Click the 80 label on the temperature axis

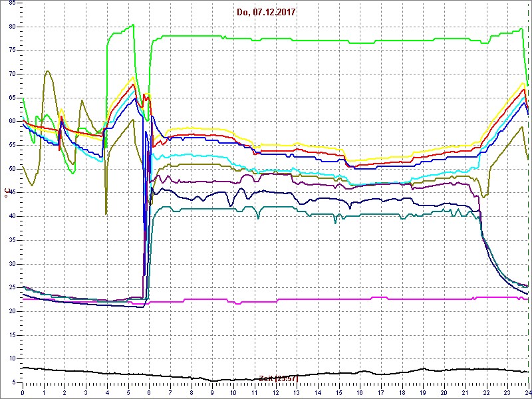point(12,27)
